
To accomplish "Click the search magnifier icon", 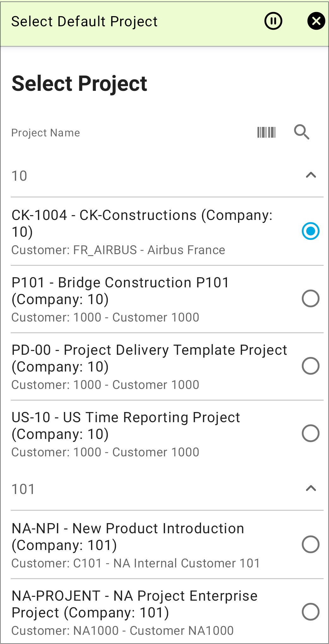I will (302, 132).
